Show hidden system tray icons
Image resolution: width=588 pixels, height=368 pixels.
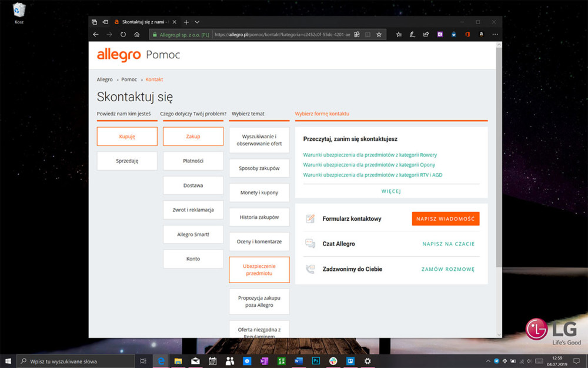pyautogui.click(x=488, y=362)
